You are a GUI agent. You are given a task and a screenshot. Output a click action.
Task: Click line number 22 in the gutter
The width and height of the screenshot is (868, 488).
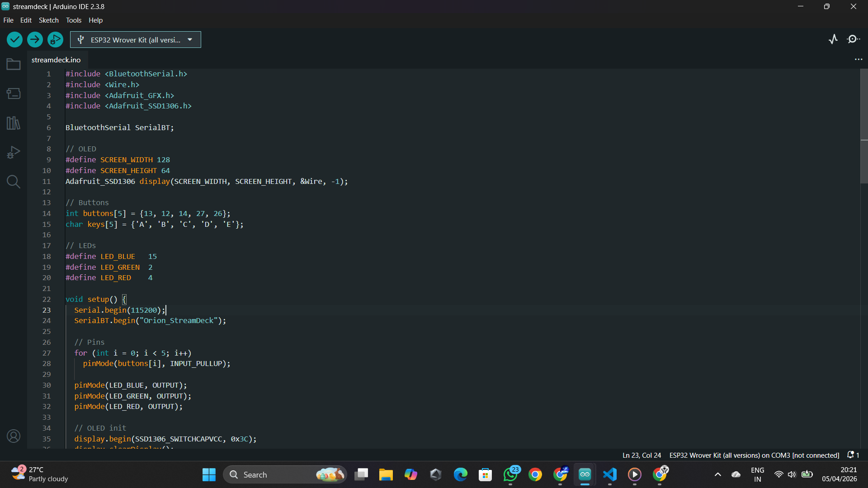(47, 299)
